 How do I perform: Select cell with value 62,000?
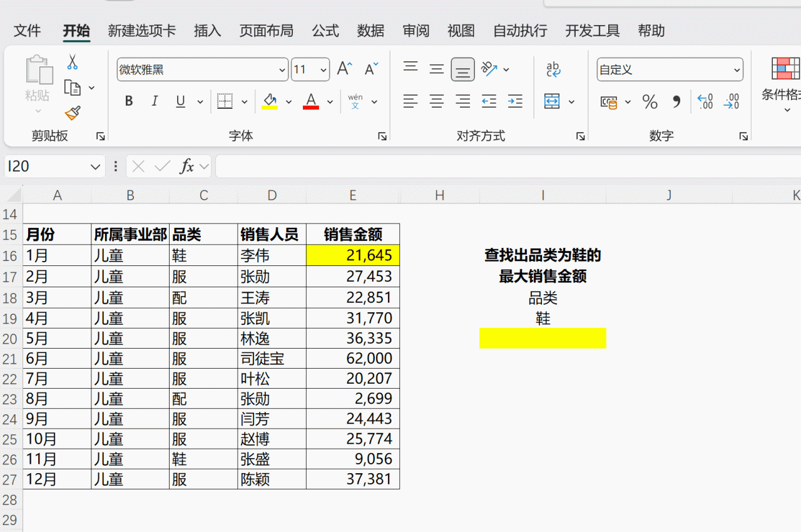click(x=353, y=359)
